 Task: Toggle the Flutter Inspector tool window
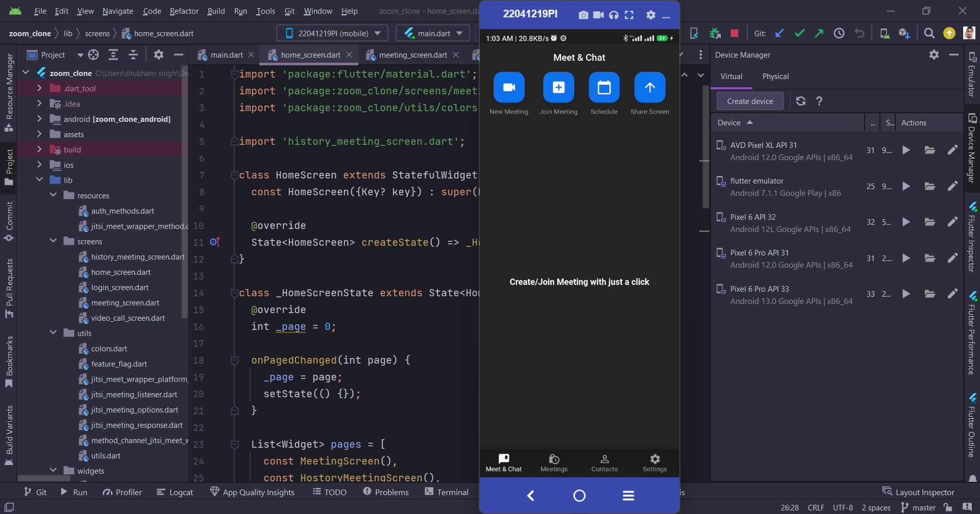tap(972, 237)
